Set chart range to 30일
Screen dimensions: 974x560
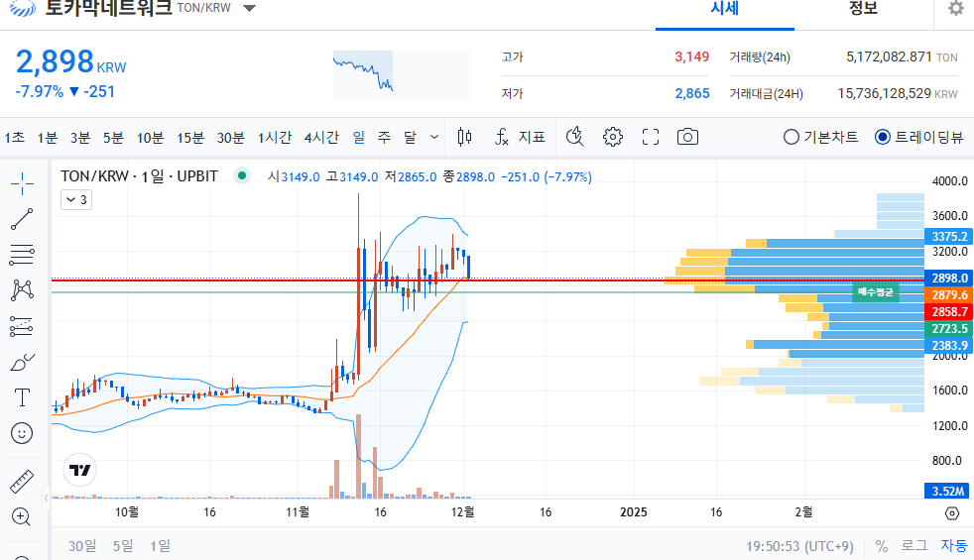pyautogui.click(x=82, y=546)
